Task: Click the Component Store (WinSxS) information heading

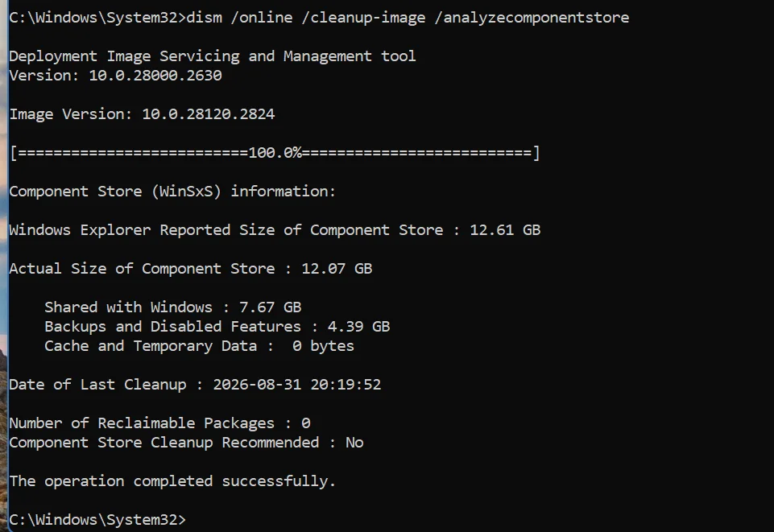Action: tap(172, 192)
